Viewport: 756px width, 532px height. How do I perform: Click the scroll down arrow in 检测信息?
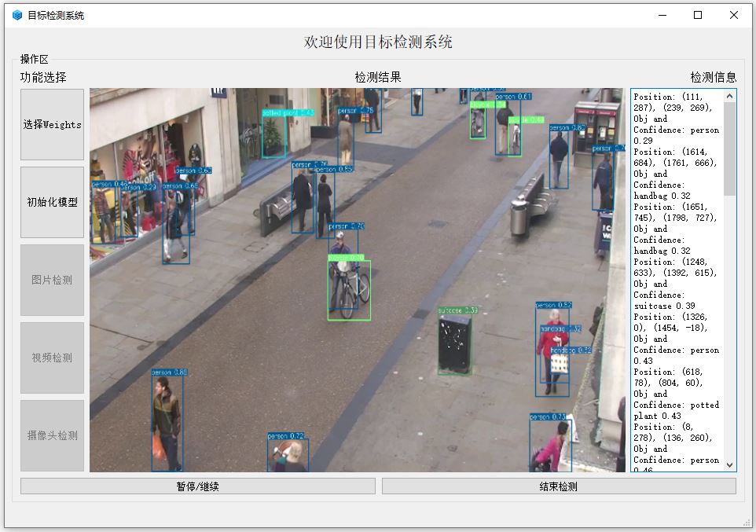729,465
